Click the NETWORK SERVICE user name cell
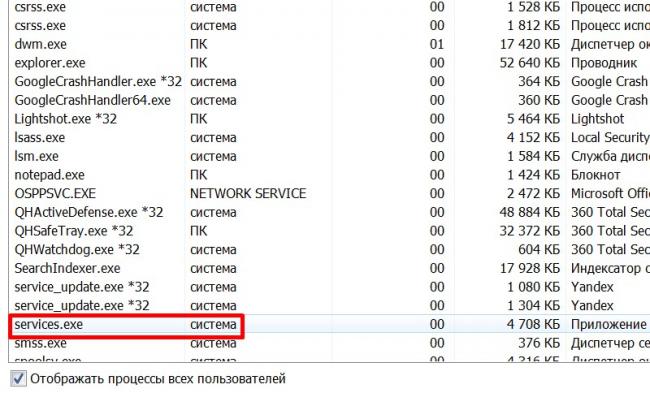This screenshot has width=650, height=406. (246, 194)
